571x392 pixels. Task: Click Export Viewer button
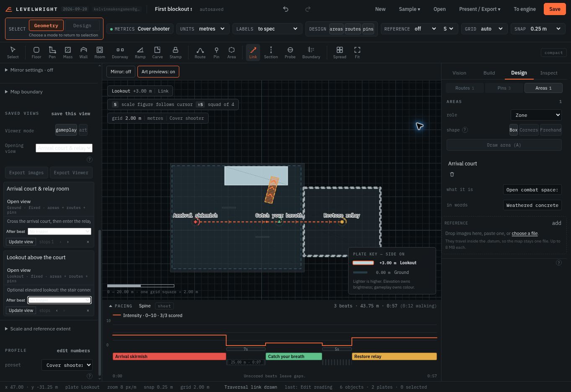[x=71, y=173]
